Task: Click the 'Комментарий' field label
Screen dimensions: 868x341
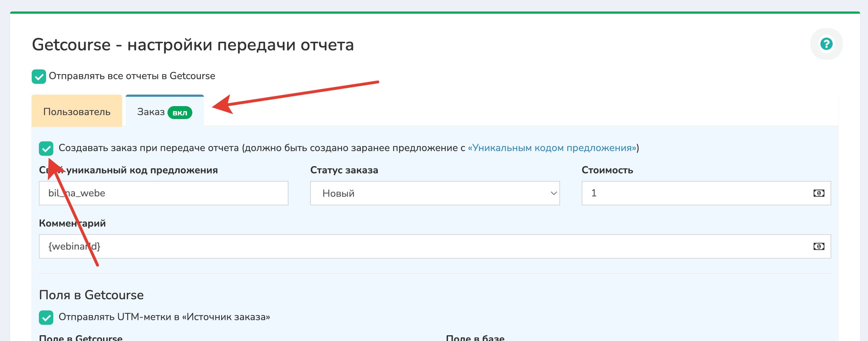Action: 72,223
